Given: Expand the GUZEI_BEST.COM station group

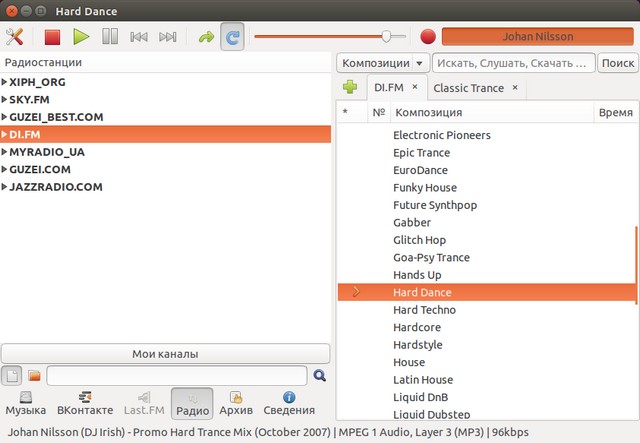Looking at the screenshot, I should click(x=4, y=117).
